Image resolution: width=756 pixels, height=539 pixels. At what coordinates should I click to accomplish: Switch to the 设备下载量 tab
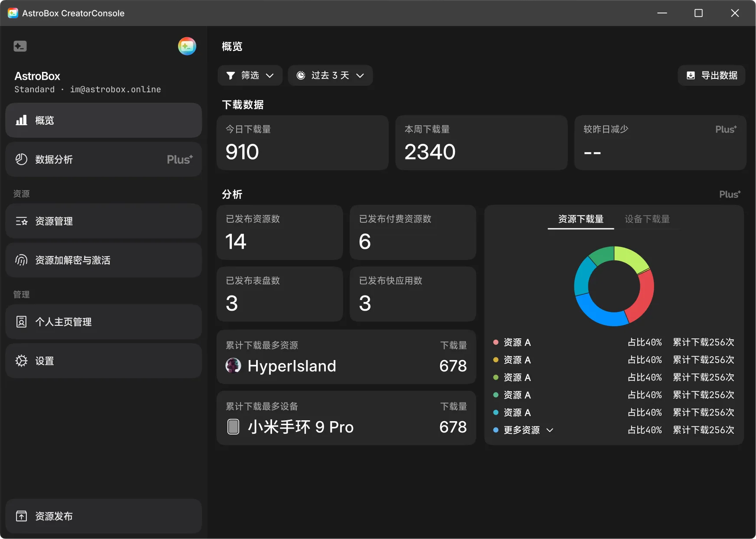[x=646, y=219]
